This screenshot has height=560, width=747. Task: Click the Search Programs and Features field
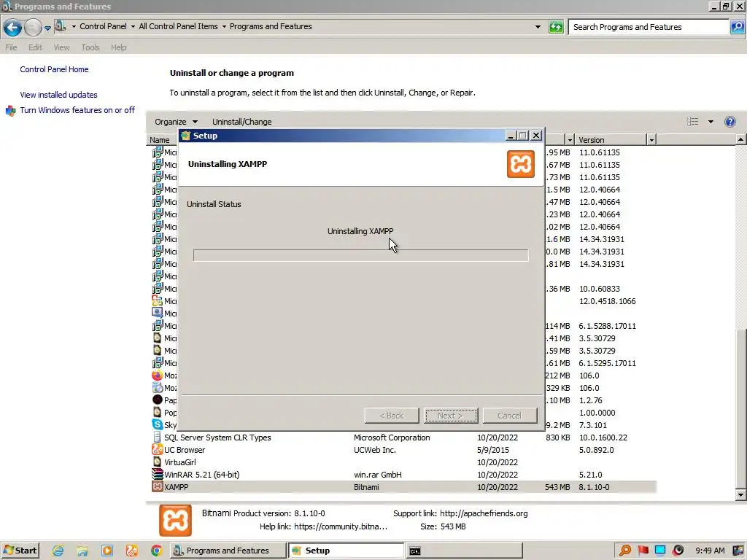[649, 27]
